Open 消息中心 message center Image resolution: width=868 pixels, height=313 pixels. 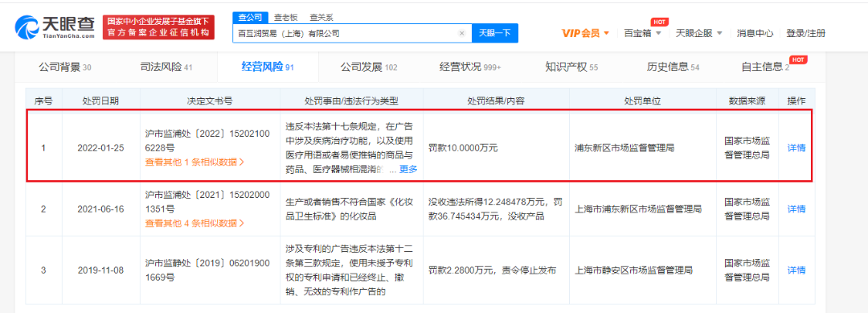755,33
